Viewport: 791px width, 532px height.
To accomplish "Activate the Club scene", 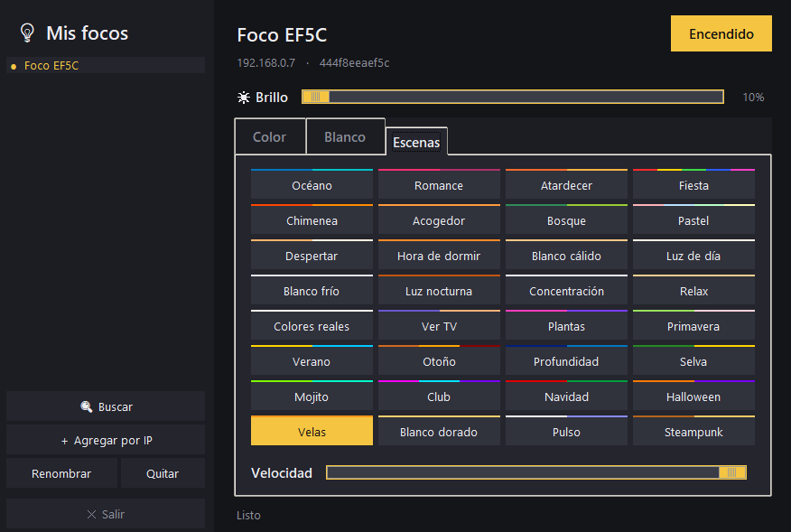I will click(x=439, y=397).
